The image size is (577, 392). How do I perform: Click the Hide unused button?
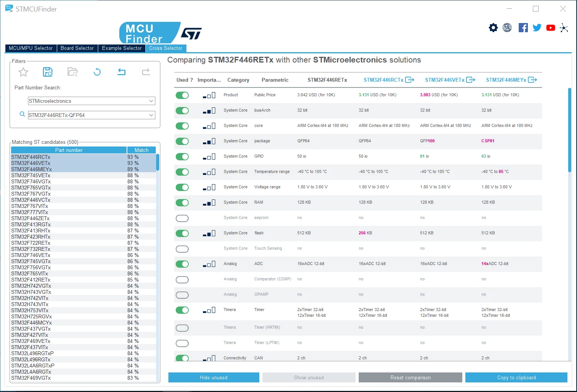point(214,377)
